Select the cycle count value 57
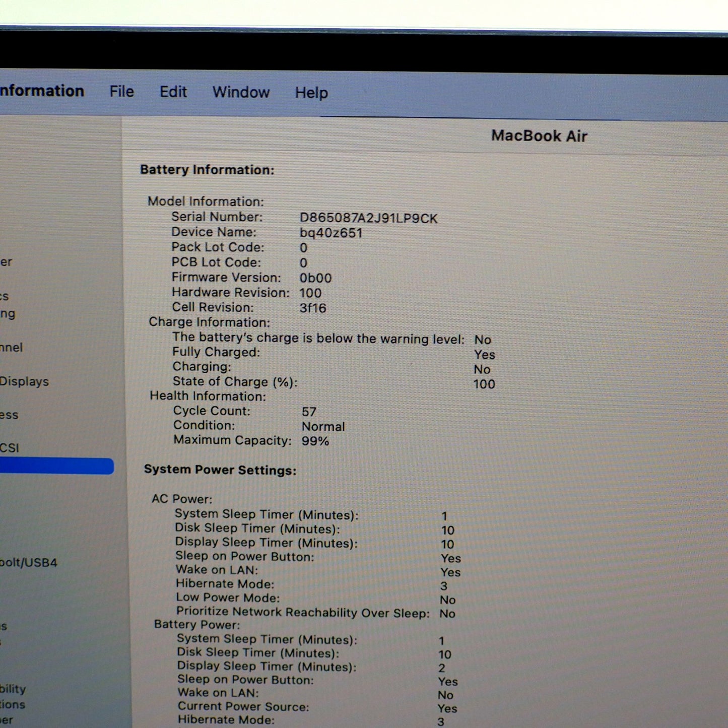The height and width of the screenshot is (728, 728). coord(309,412)
